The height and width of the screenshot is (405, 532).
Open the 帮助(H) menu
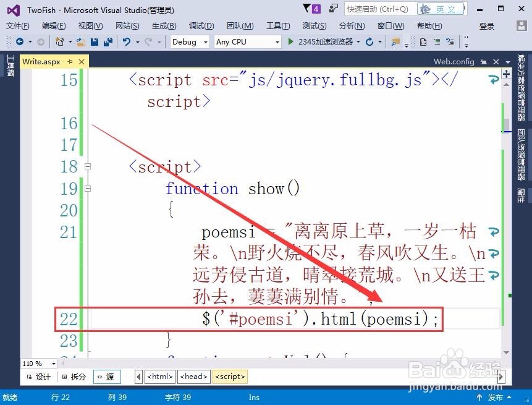pyautogui.click(x=429, y=26)
